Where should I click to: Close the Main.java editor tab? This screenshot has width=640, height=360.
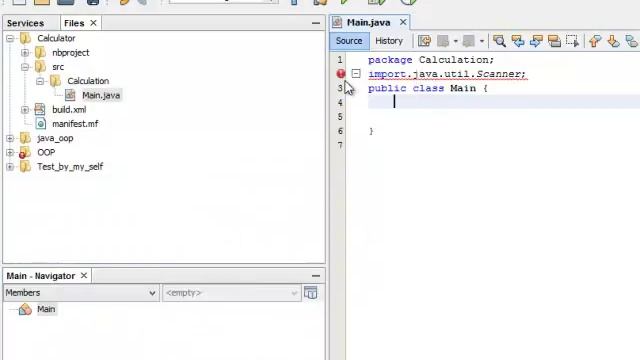(x=403, y=22)
